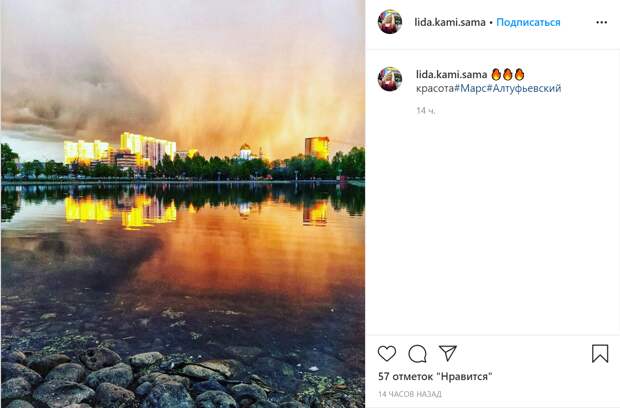Open lida.kami.sama profile from header username
This screenshot has width=620, height=408.
coord(450,22)
